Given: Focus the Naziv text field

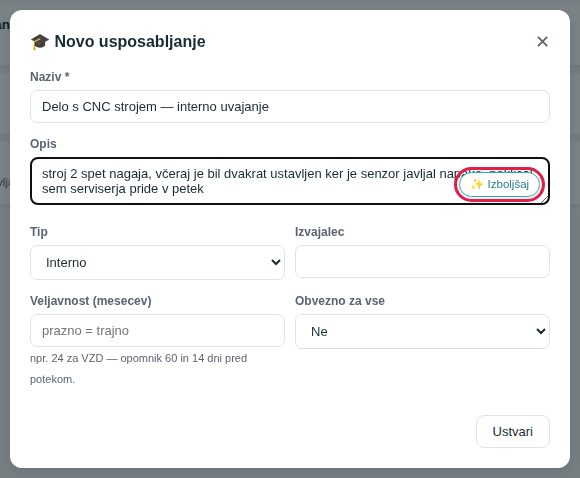Looking at the screenshot, I should (290, 107).
